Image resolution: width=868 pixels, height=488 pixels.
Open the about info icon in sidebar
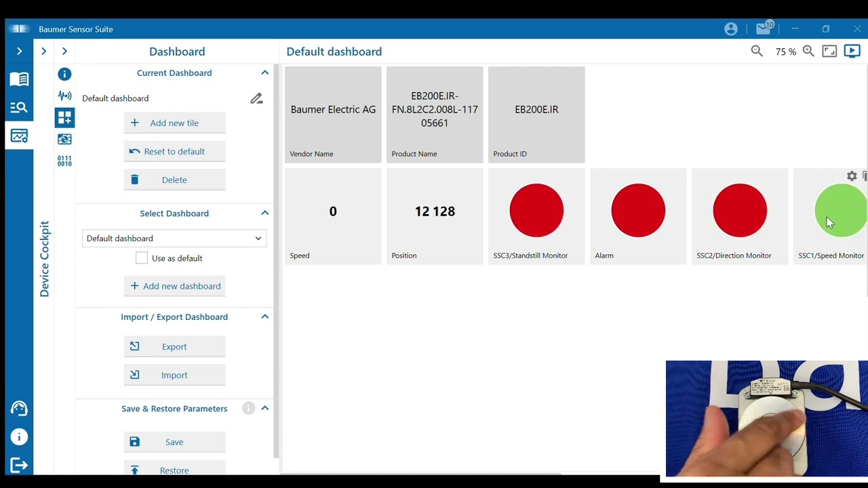pyautogui.click(x=19, y=437)
